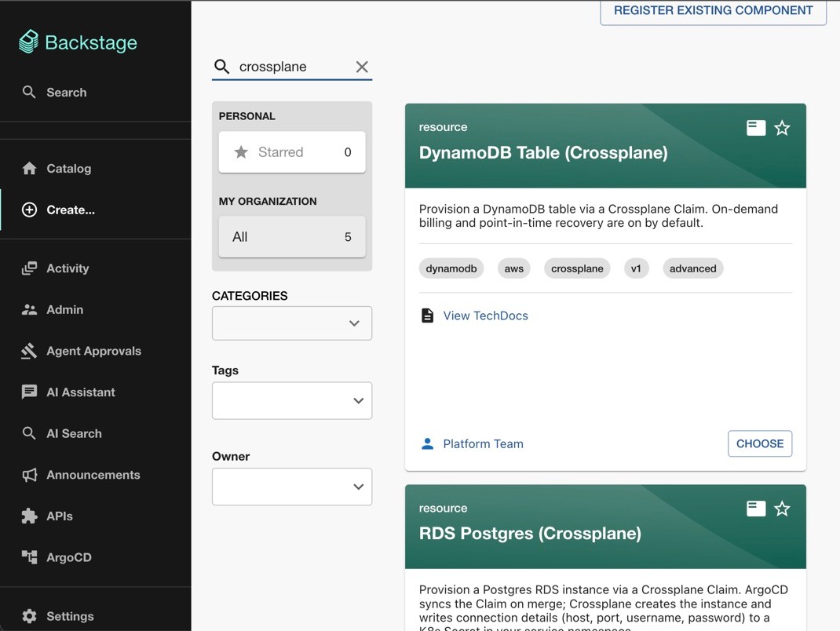Screen dimensions: 840x631
Task: Click the search magnifier icon beside crossplane
Action: (222, 67)
